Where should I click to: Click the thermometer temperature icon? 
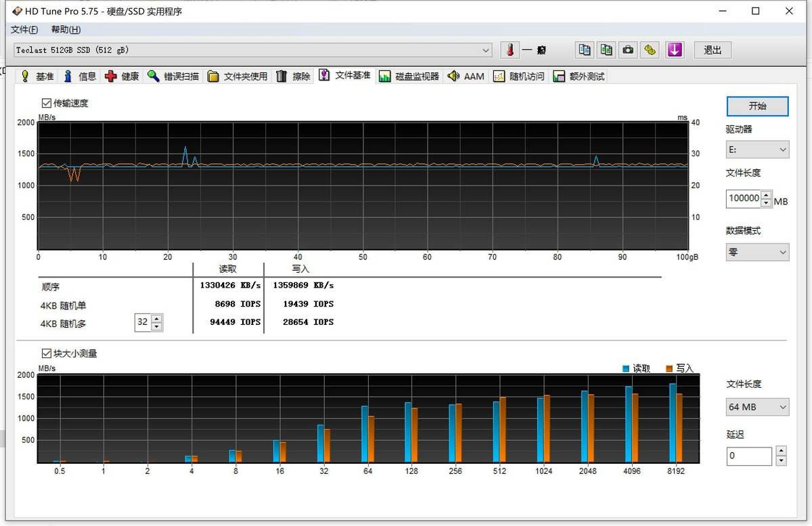(510, 50)
